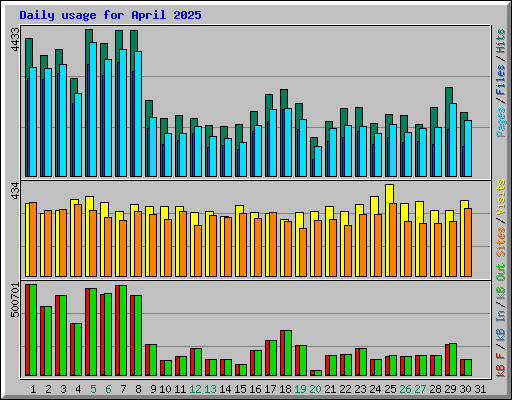Select the orange Sites bar for day 30
512x400 pixels.
pos(468,242)
